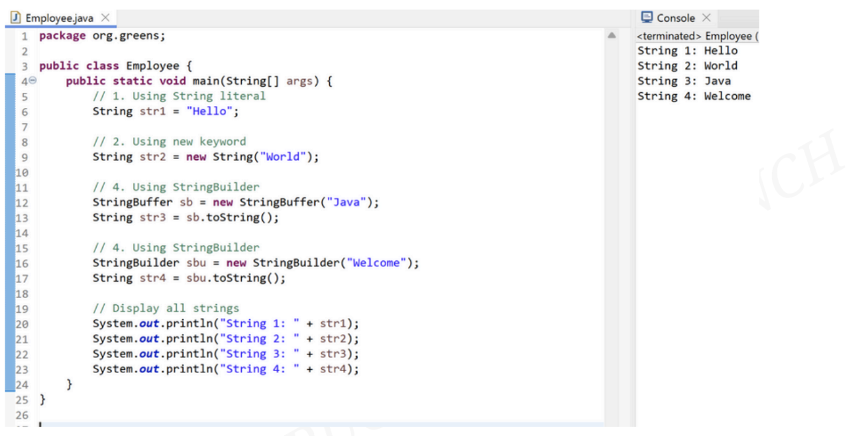Screen dimensions: 868x436
Task: Click the class name Employee on line 3
Action: 152,66
